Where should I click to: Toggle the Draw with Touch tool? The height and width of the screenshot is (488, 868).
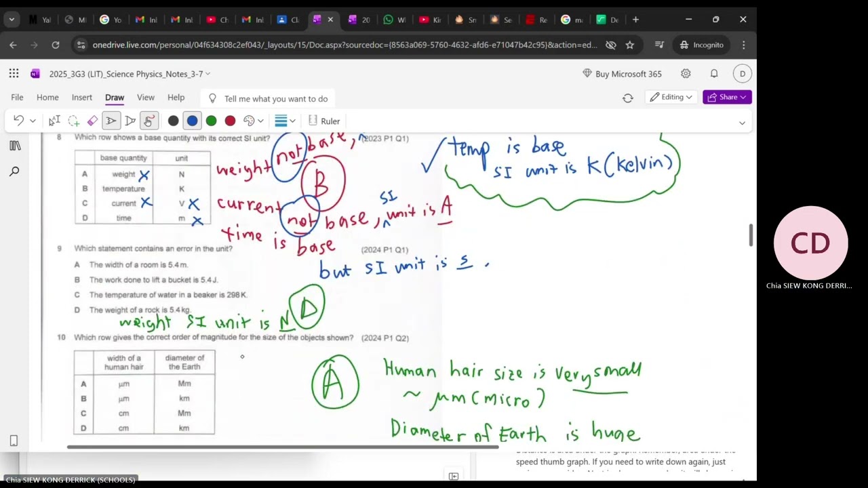point(149,121)
